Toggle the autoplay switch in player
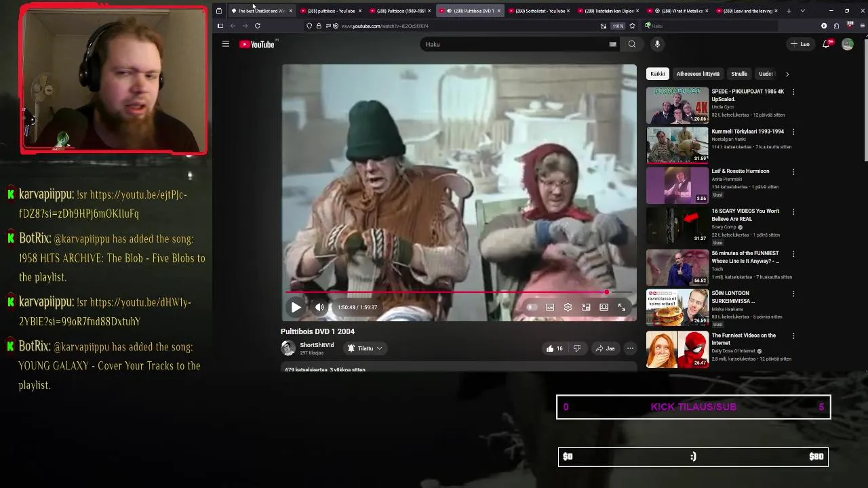The width and height of the screenshot is (868, 488). [x=532, y=307]
